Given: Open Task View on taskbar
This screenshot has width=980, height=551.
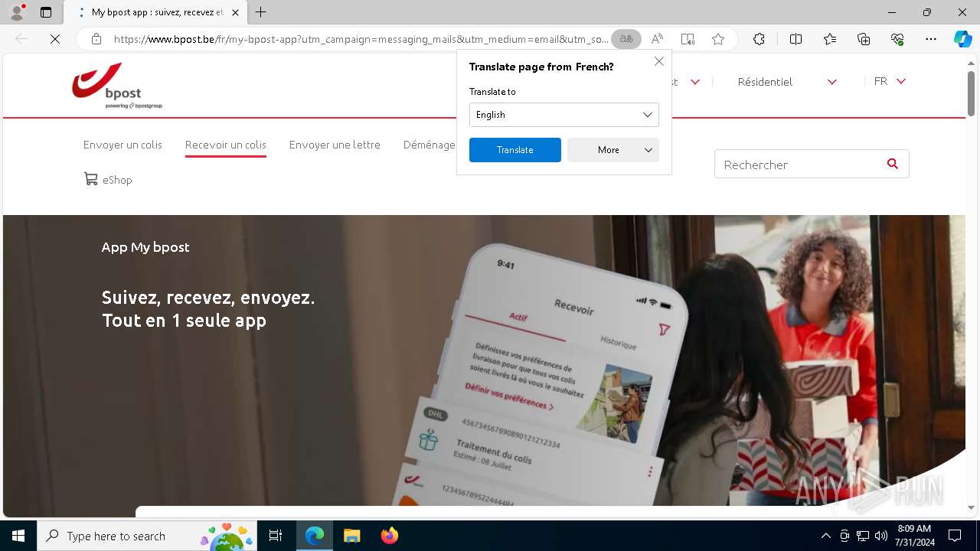Looking at the screenshot, I should 276,536.
